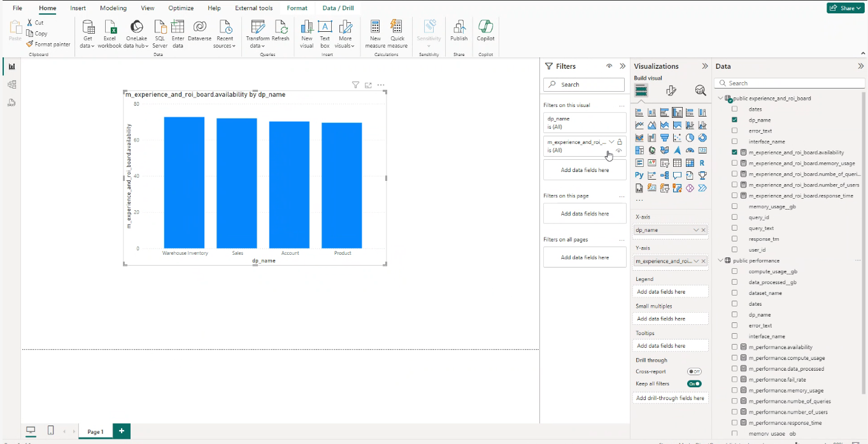Collapse the public performance table
868x444 pixels.
click(x=721, y=261)
